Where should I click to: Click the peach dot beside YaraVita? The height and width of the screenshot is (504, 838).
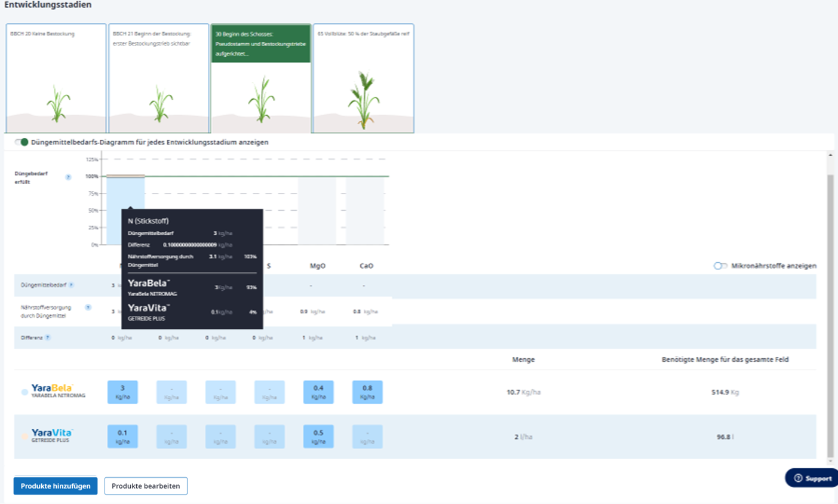(24, 437)
